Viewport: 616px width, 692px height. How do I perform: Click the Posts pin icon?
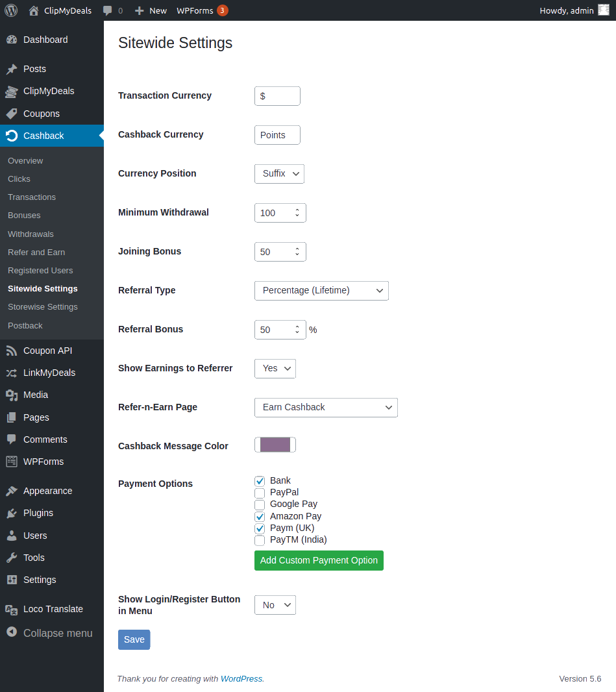point(12,69)
